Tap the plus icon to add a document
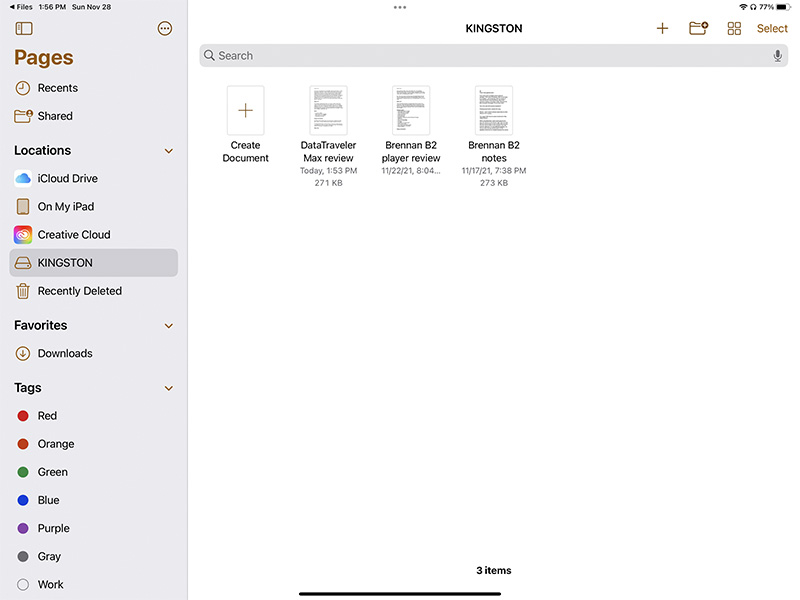 (662, 29)
